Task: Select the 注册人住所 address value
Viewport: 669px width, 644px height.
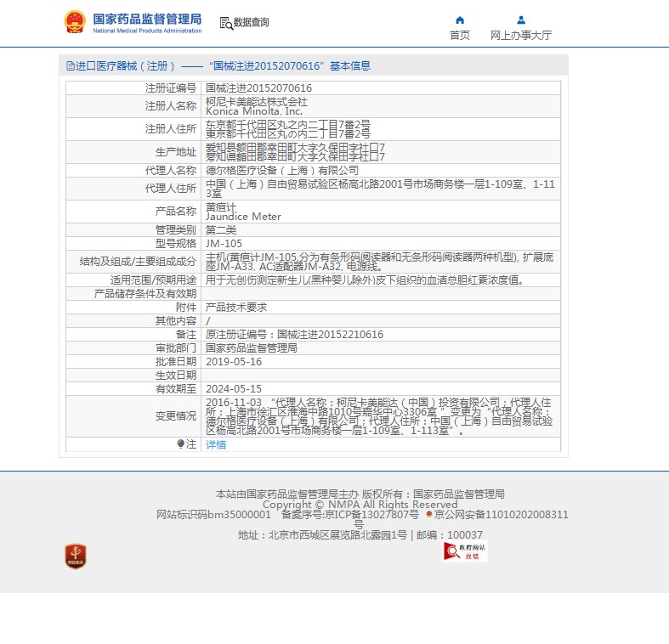Action: pyautogui.click(x=288, y=129)
